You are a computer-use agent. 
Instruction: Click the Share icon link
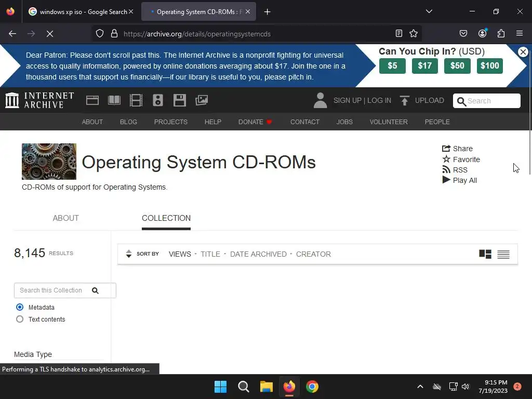[x=457, y=149]
